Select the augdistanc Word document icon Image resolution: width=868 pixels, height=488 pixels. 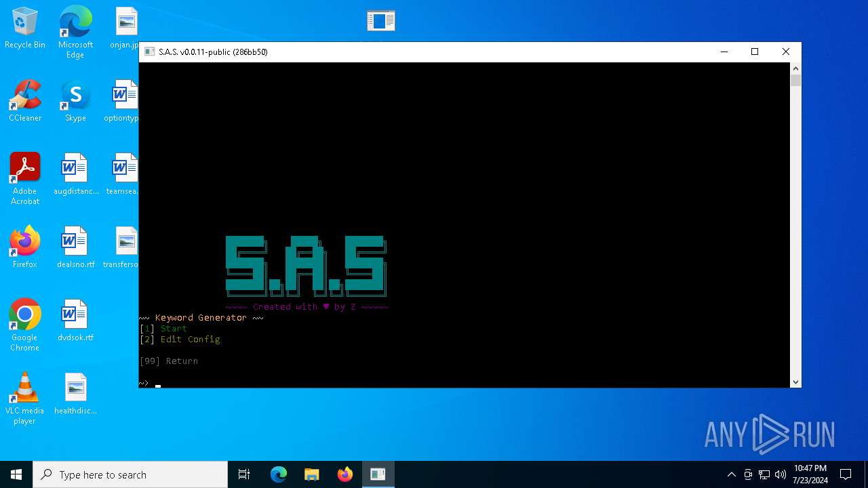pyautogui.click(x=75, y=175)
